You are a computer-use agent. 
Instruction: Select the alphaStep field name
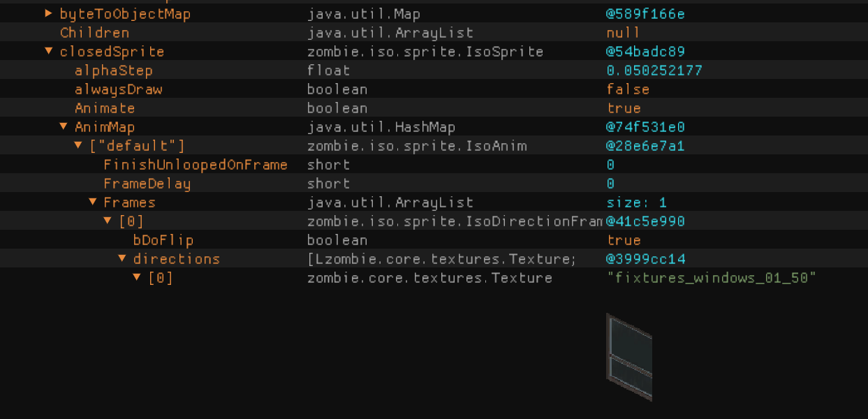[113, 71]
